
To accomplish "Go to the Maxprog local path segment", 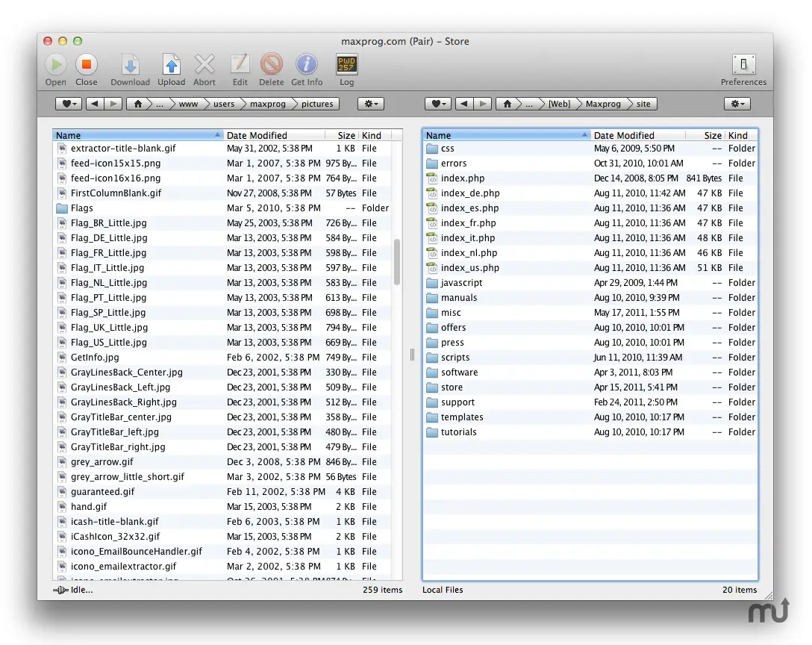I will tap(603, 104).
